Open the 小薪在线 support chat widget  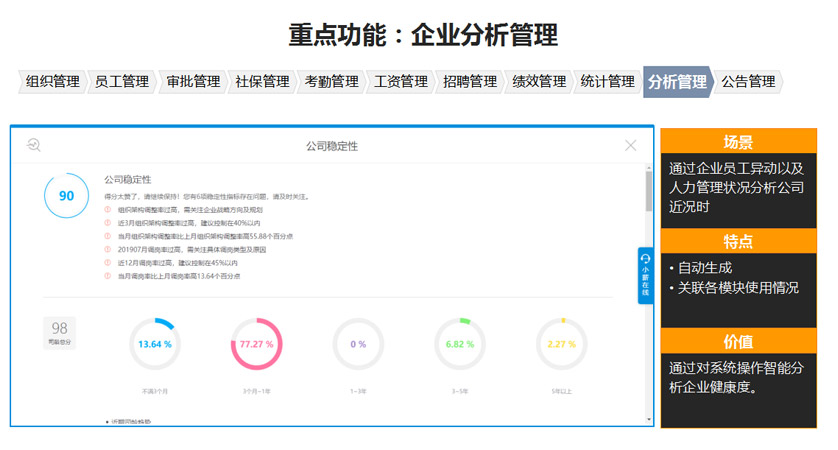645,275
